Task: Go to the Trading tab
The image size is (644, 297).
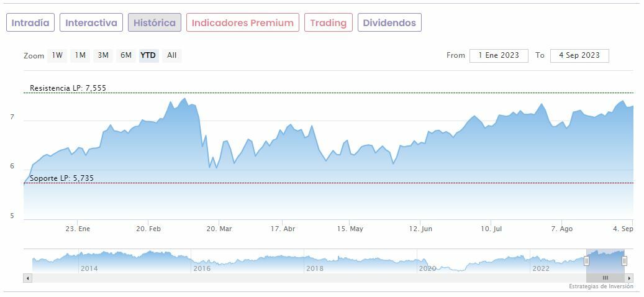Action: (328, 23)
